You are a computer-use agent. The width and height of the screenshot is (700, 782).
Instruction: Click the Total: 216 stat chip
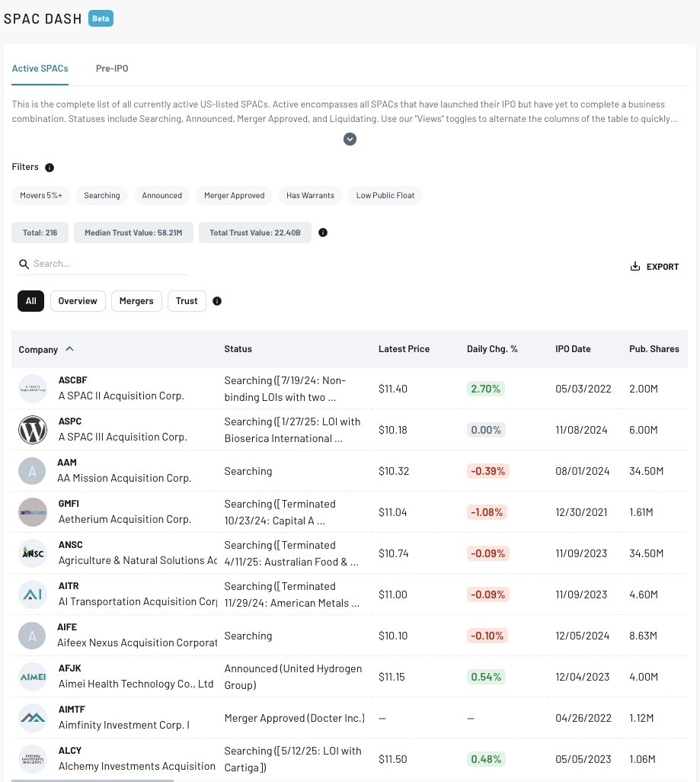point(40,233)
